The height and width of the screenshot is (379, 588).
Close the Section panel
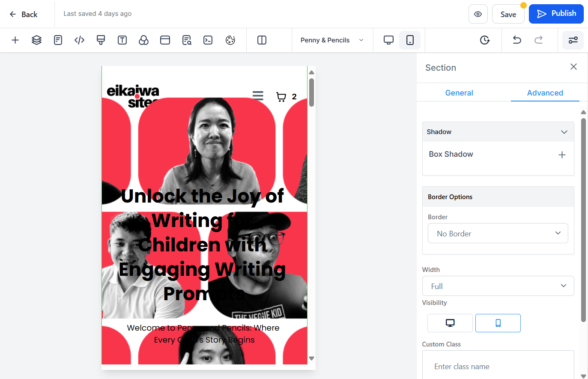(573, 67)
